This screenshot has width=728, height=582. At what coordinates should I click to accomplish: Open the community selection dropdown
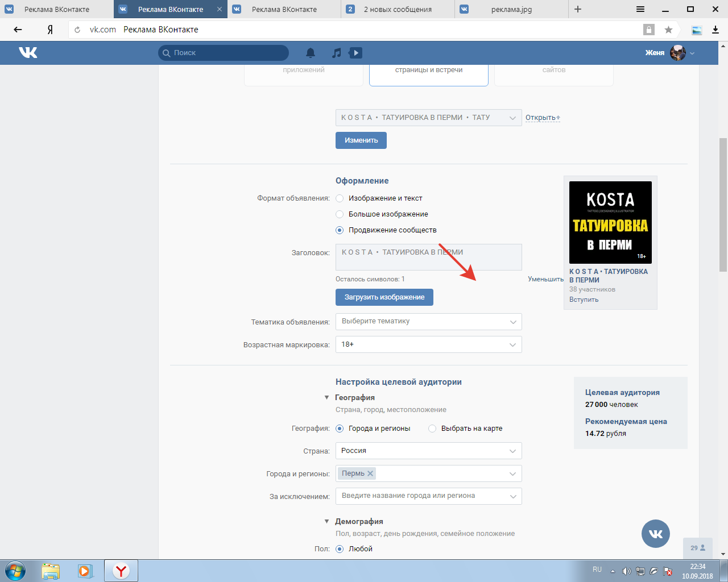click(x=428, y=118)
